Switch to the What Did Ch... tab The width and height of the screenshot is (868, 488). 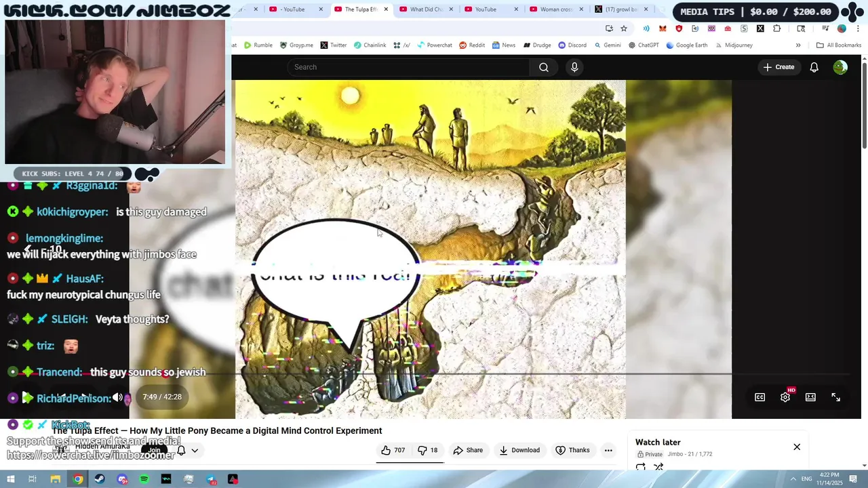[425, 9]
